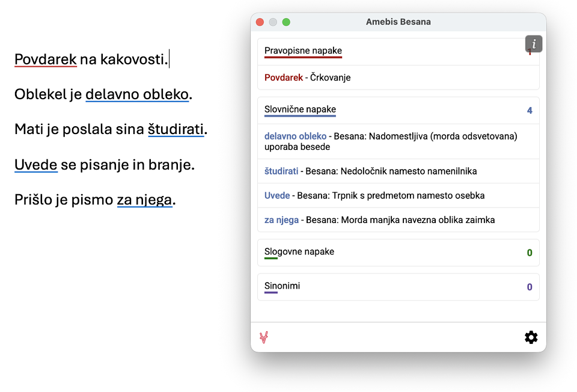
Task: Click underlined phrase za njega in document
Action: [145, 200]
